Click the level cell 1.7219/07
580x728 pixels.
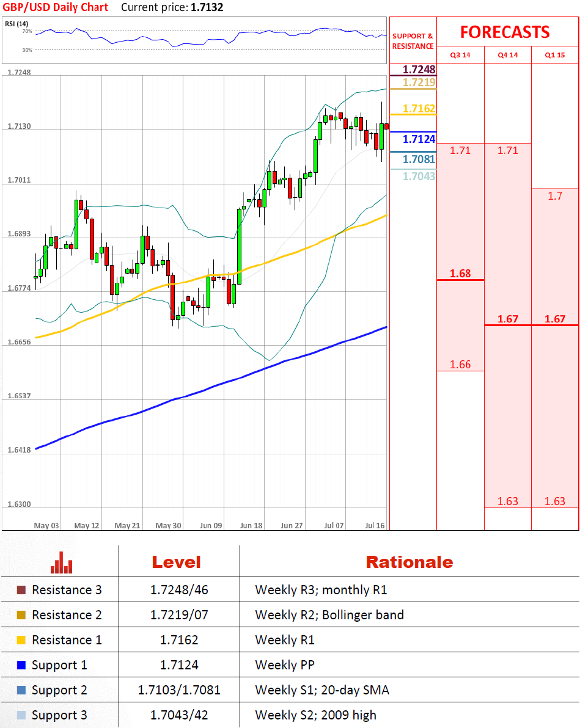click(179, 615)
